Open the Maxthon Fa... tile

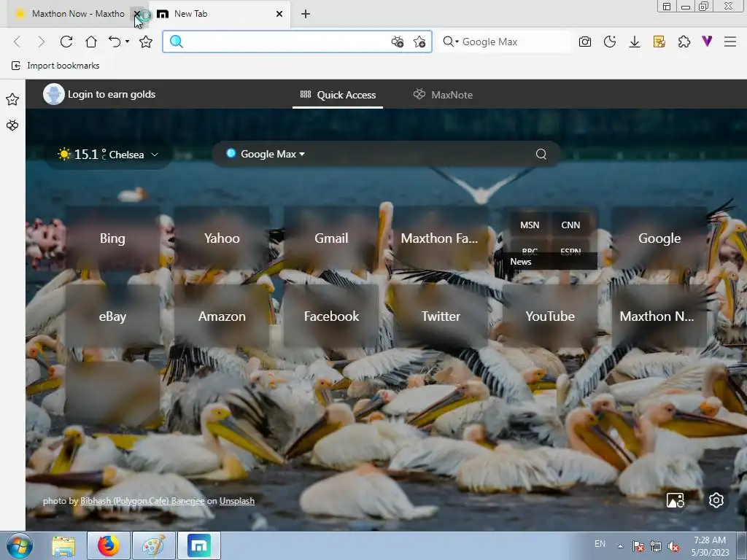pos(441,238)
